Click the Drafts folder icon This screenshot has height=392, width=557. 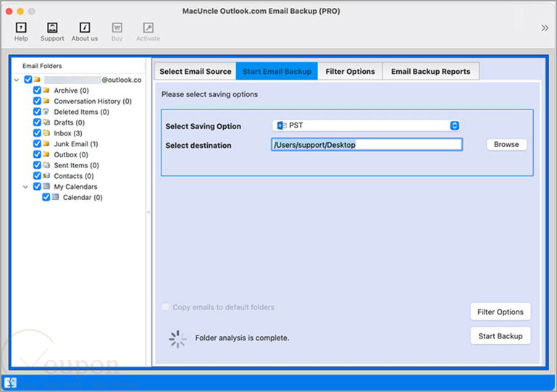point(46,122)
